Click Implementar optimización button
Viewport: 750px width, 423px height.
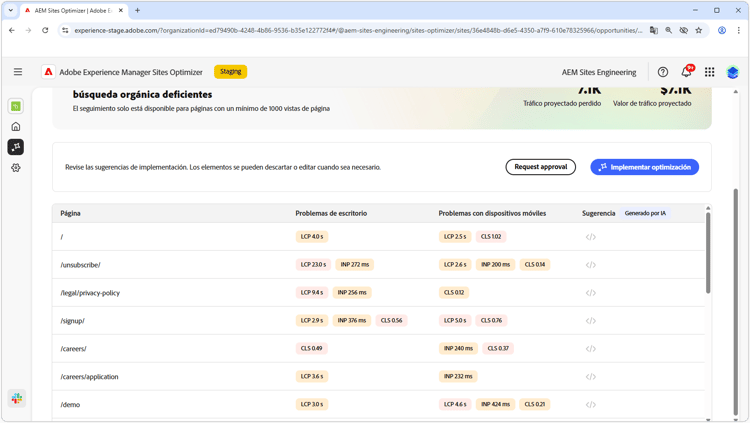[644, 167]
